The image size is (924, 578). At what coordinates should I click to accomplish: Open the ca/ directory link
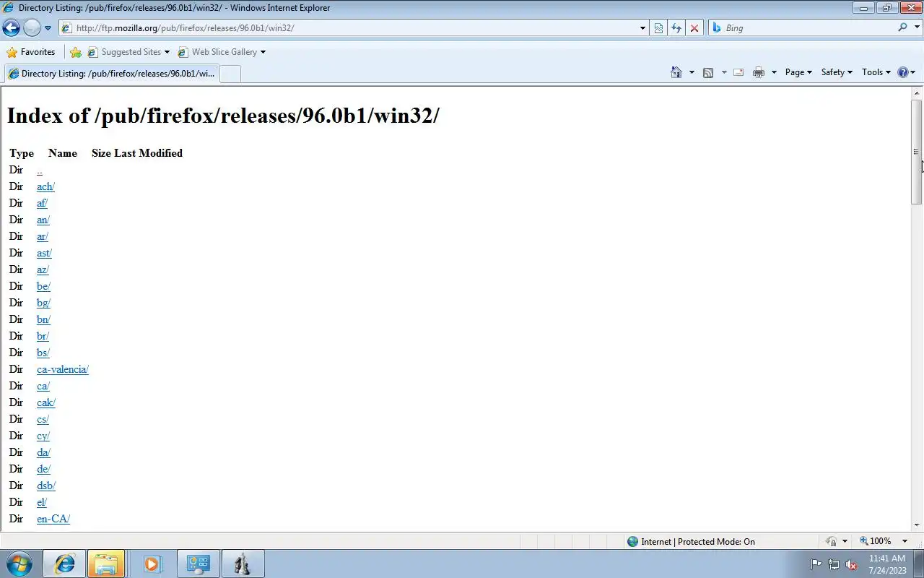coord(43,387)
